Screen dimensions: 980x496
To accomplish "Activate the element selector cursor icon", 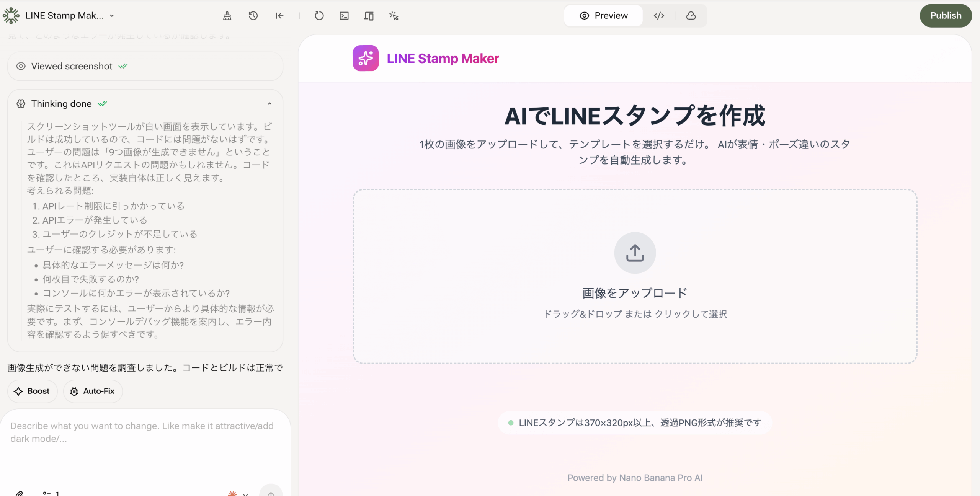I will [x=394, y=16].
